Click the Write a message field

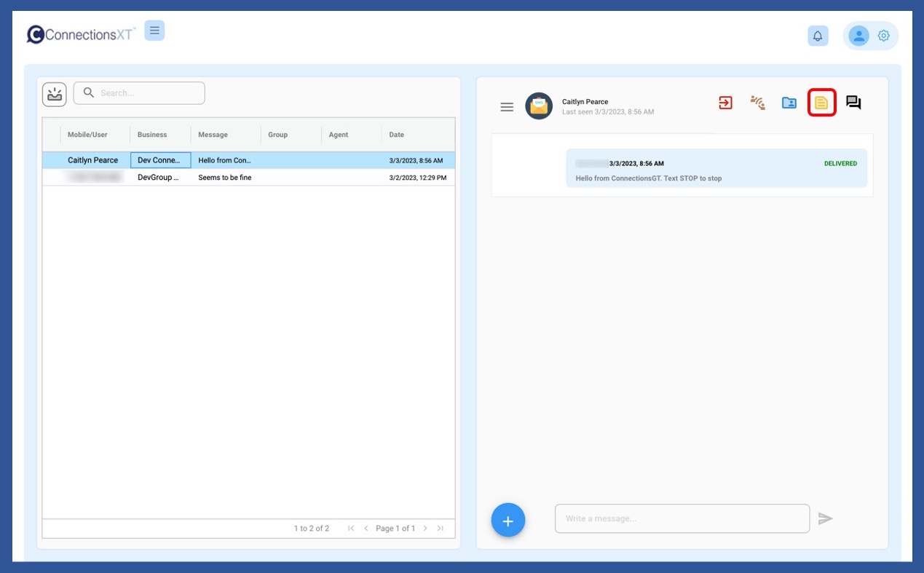(x=682, y=518)
